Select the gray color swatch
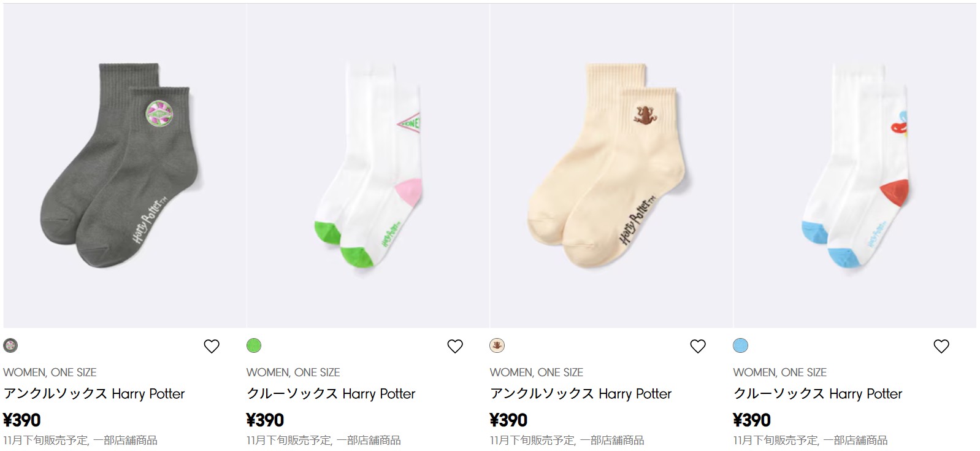The image size is (980, 451). point(10,345)
